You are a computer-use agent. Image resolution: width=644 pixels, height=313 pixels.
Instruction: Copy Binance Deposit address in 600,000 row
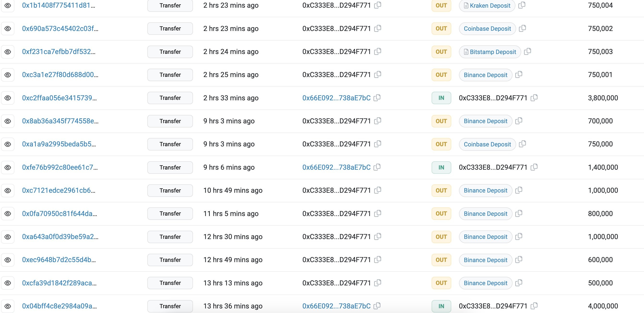[x=519, y=259]
